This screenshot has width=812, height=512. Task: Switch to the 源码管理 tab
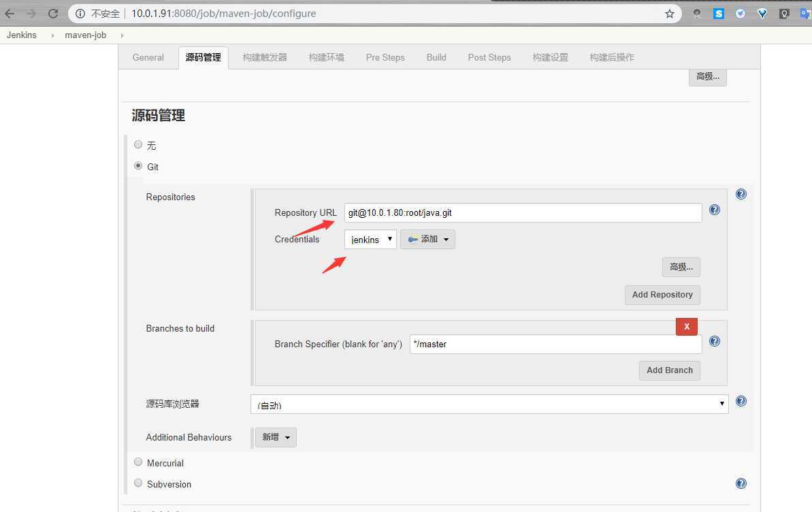[204, 57]
